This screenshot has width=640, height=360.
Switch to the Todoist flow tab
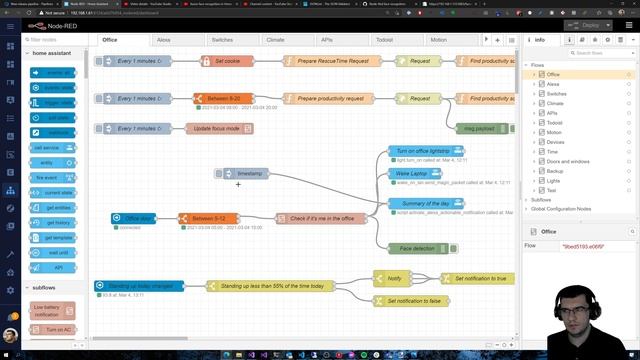point(397,40)
